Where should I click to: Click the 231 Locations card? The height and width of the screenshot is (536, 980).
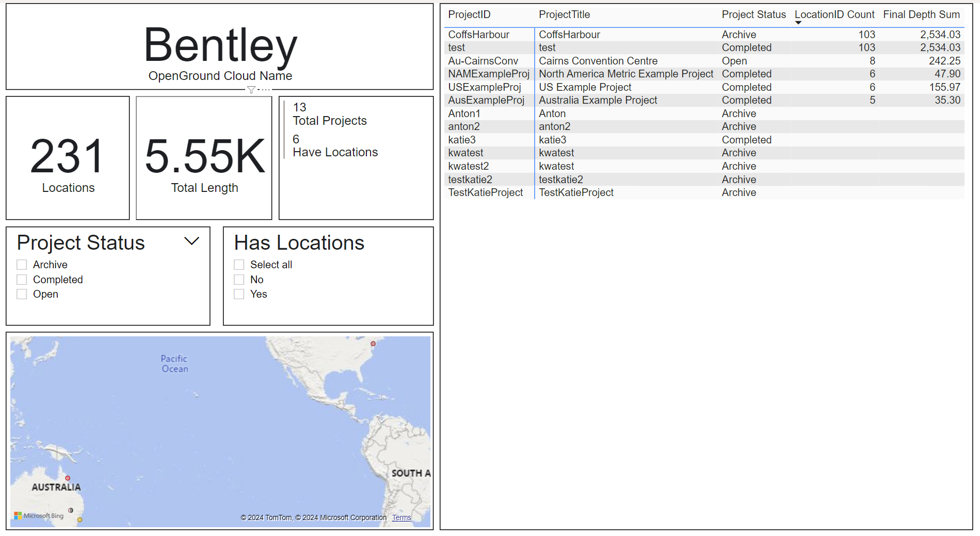click(x=68, y=158)
